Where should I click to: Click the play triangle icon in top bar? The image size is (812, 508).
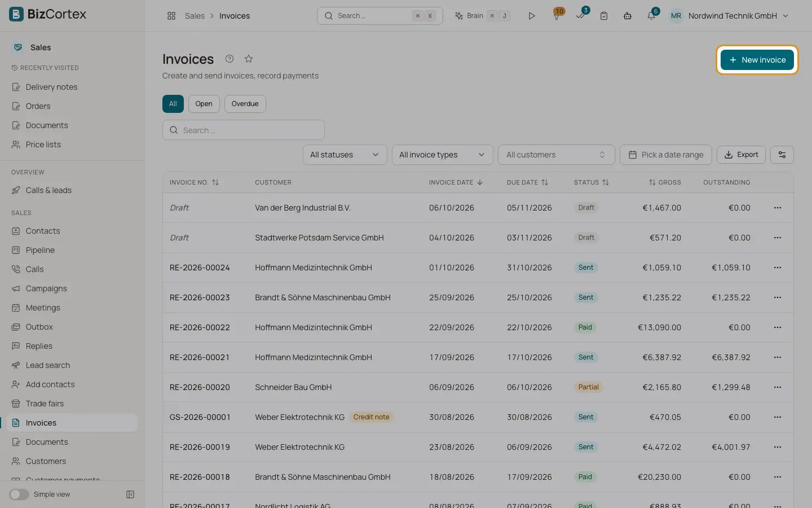(x=532, y=16)
